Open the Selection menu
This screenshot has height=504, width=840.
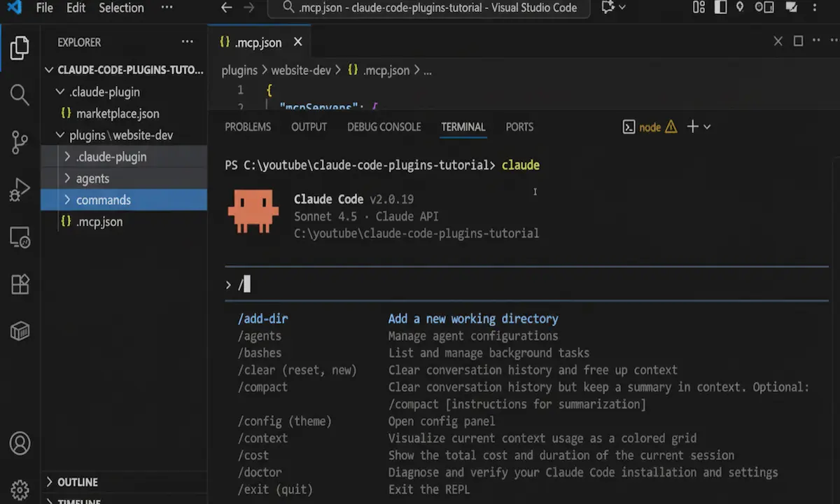(x=120, y=8)
